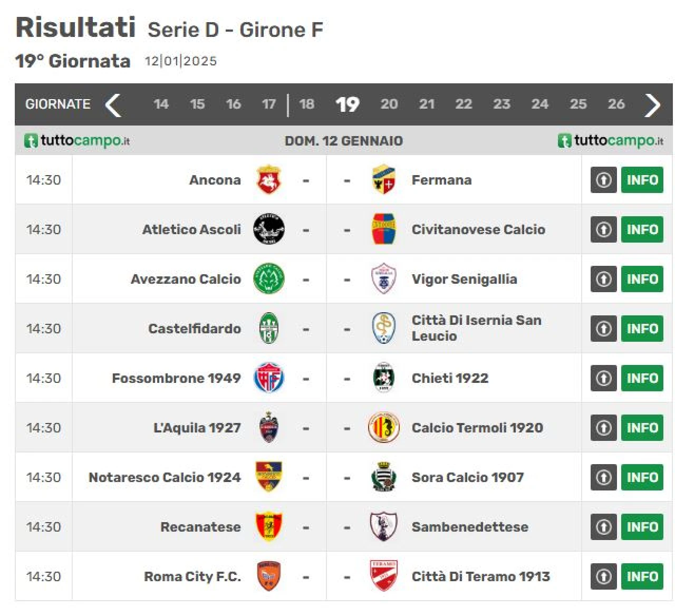Select giornata 26 in the day bar
This screenshot has height=616, width=675.
(616, 104)
